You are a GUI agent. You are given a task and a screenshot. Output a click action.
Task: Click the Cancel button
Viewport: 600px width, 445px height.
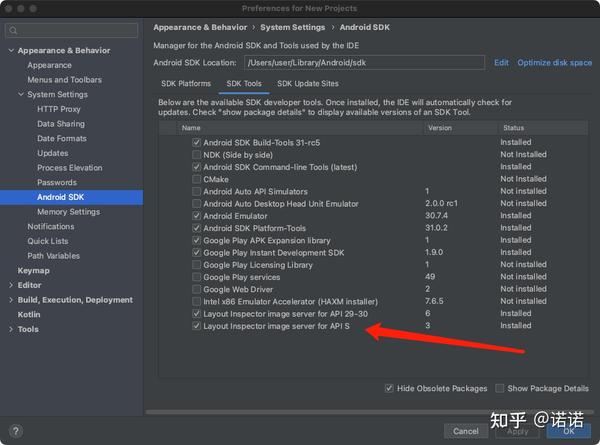click(x=466, y=431)
